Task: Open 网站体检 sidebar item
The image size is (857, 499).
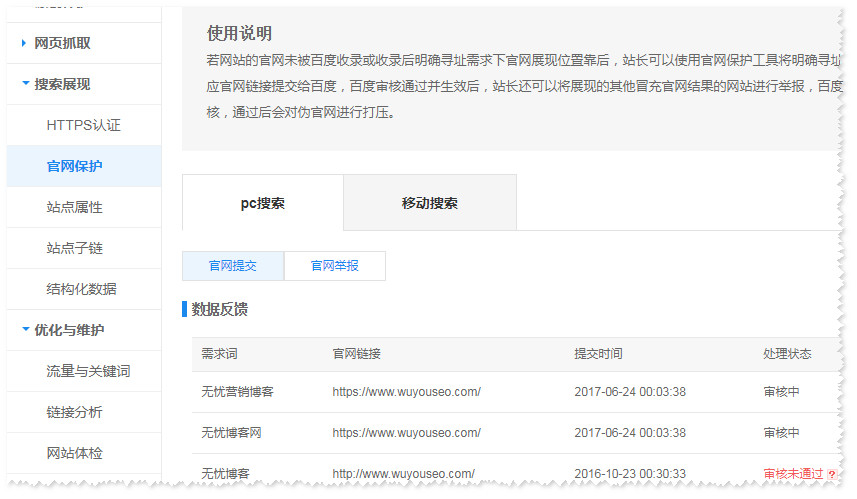Action: [74, 453]
